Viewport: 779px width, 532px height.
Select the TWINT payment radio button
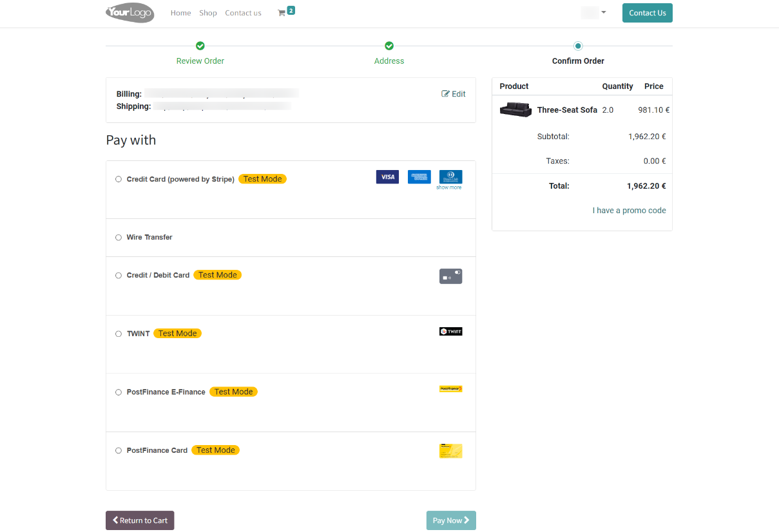[119, 334]
